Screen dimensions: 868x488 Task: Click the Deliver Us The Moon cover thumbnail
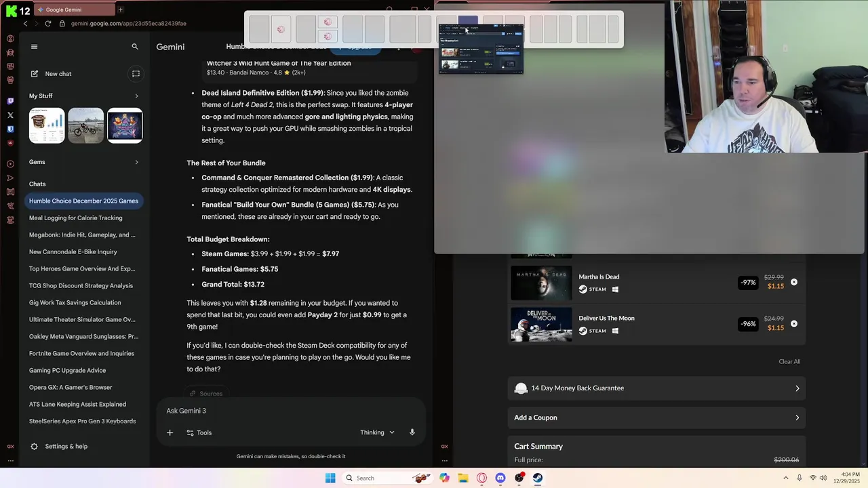coord(541,324)
